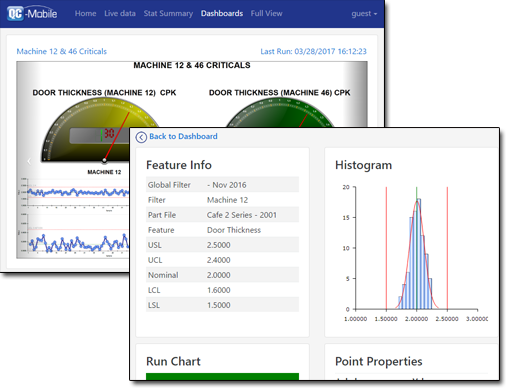Select the Door Thickness feature row
The image size is (512, 392).
222,230
